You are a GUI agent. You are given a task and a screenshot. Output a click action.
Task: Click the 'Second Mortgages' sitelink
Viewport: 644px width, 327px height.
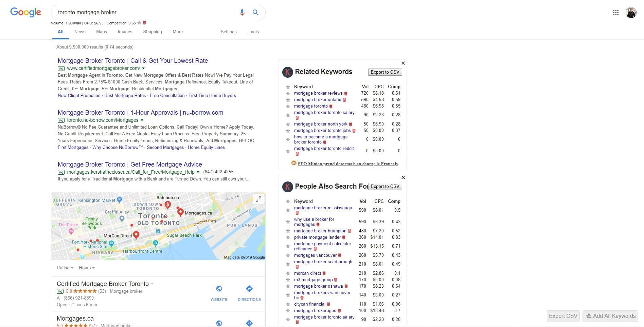[165, 148]
